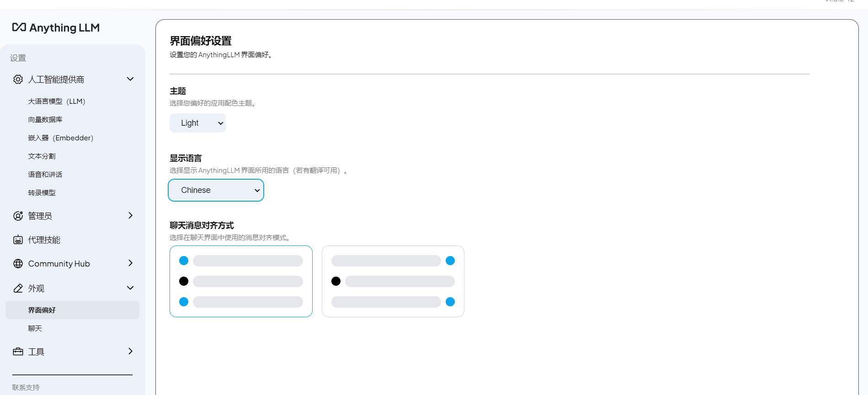Click the 主题 section label
The width and height of the screenshot is (868, 395).
point(178,91)
